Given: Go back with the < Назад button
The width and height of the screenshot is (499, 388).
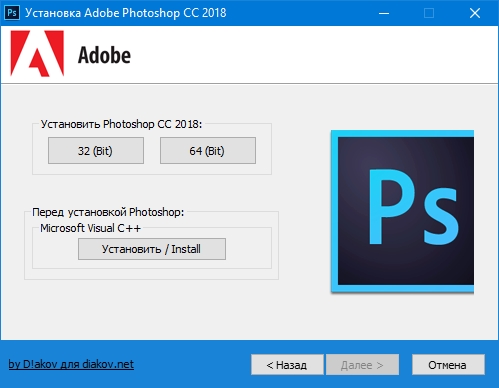Looking at the screenshot, I should click(287, 365).
